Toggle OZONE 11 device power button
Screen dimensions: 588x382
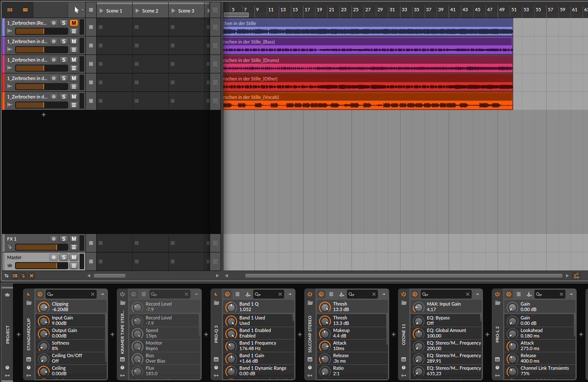[403, 294]
